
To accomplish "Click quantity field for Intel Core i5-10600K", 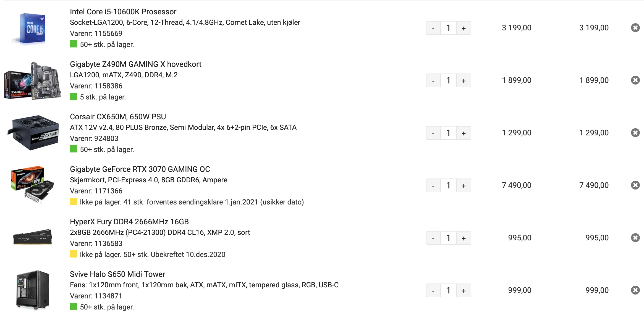I will [448, 28].
